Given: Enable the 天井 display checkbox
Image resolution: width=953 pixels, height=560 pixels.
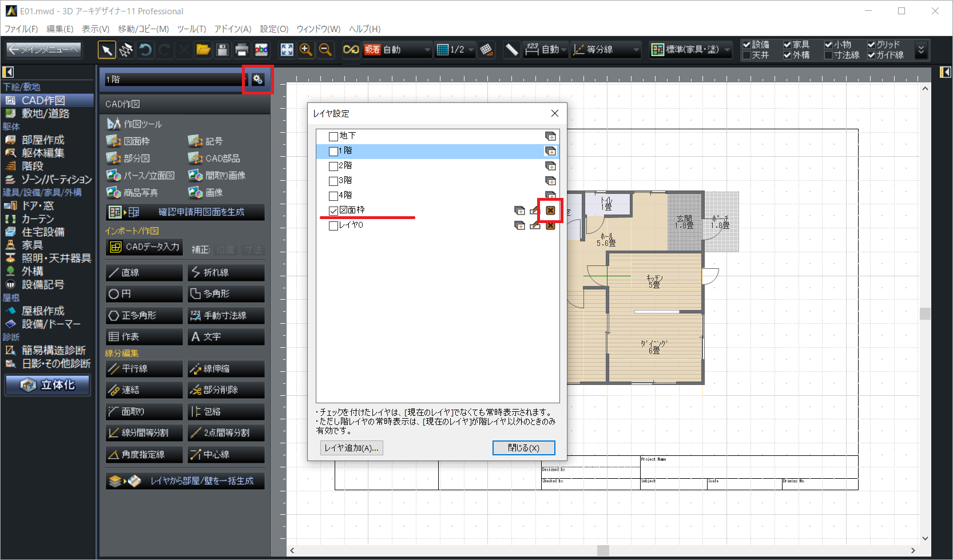Looking at the screenshot, I should point(746,55).
